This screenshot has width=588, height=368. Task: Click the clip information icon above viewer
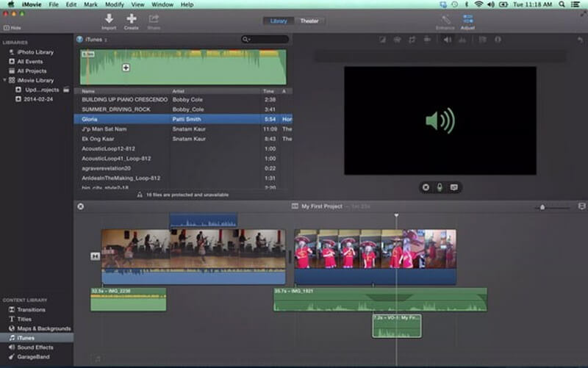498,40
